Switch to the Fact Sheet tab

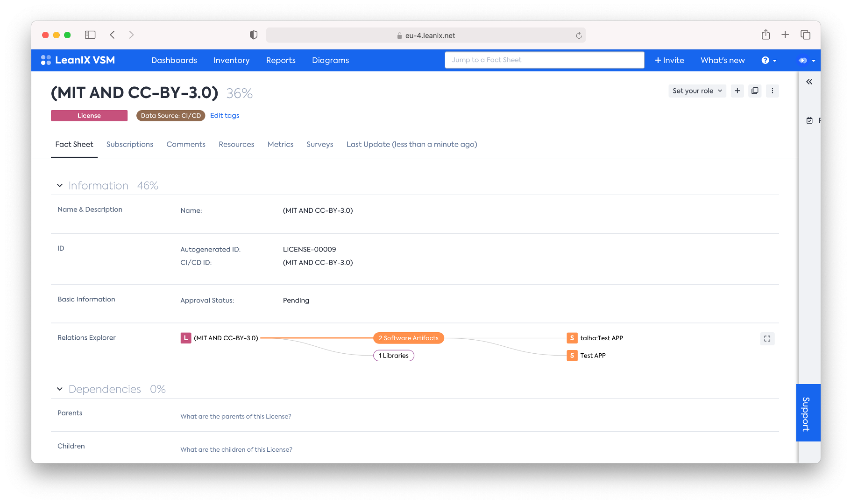[x=74, y=145]
